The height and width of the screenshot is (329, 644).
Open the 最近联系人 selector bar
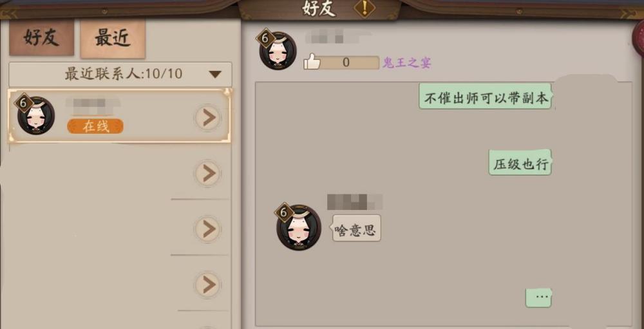[x=120, y=74]
